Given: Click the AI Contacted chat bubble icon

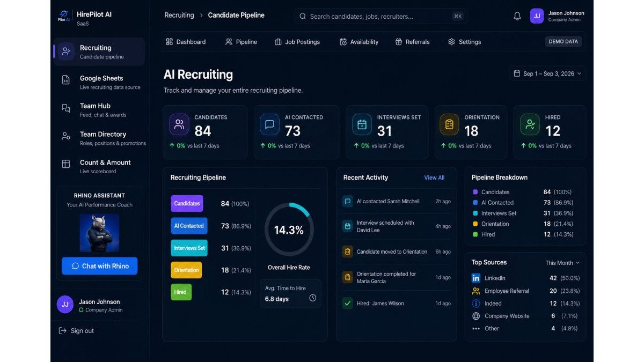Looking at the screenshot, I should tap(269, 124).
